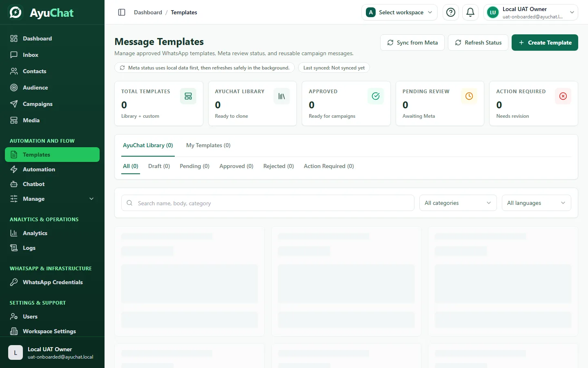Click the Message Templates heading
This screenshot has height=368, width=588.
(x=159, y=42)
